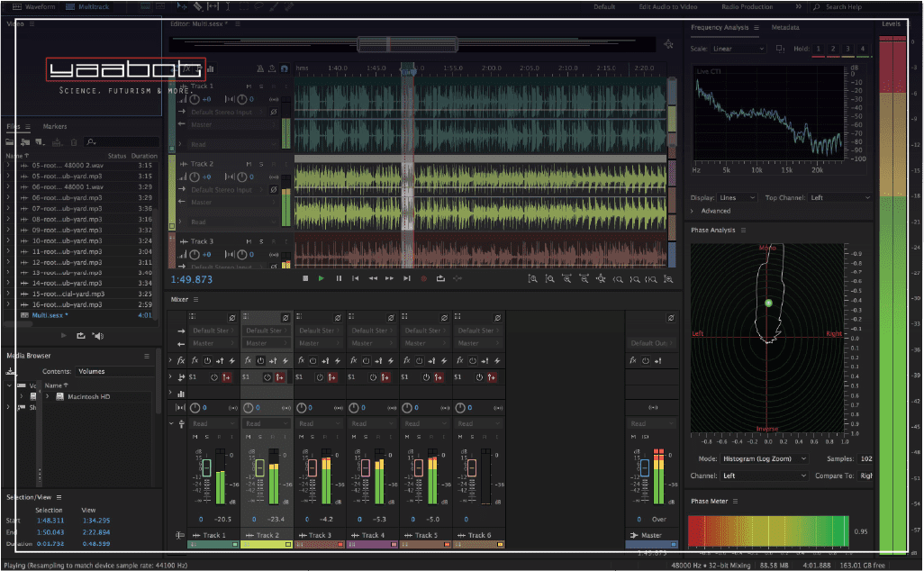Select the Razor tool in the toolbar
The image size is (924, 571).
coord(200,5)
